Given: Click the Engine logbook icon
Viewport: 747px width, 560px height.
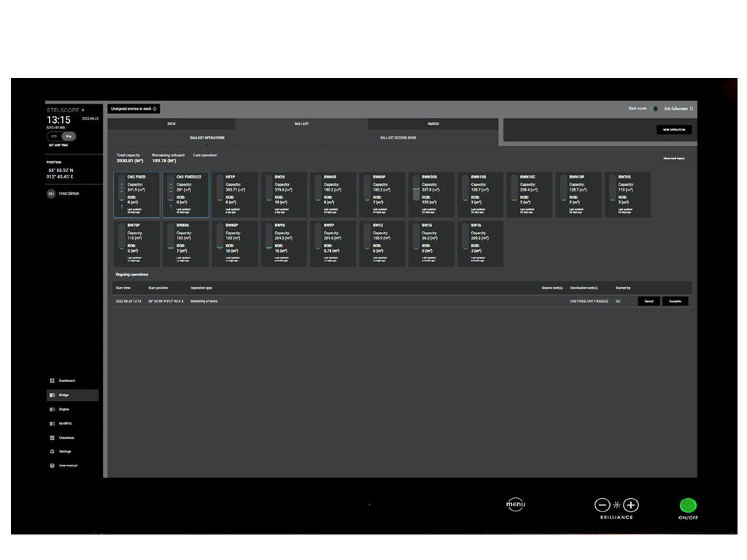Looking at the screenshot, I should [52, 409].
